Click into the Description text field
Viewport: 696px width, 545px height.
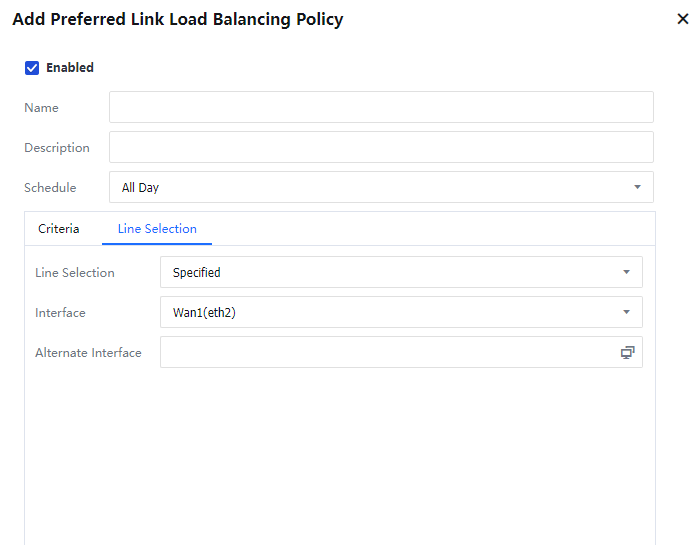(380, 147)
